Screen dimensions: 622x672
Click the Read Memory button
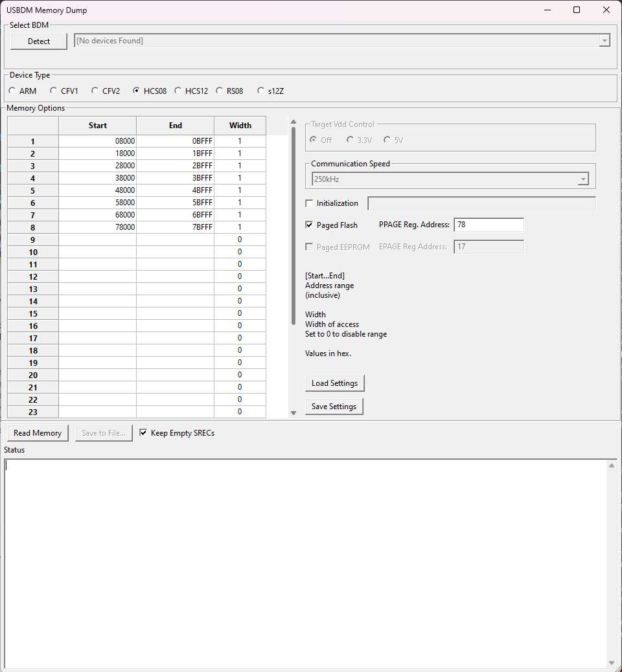pyautogui.click(x=38, y=433)
